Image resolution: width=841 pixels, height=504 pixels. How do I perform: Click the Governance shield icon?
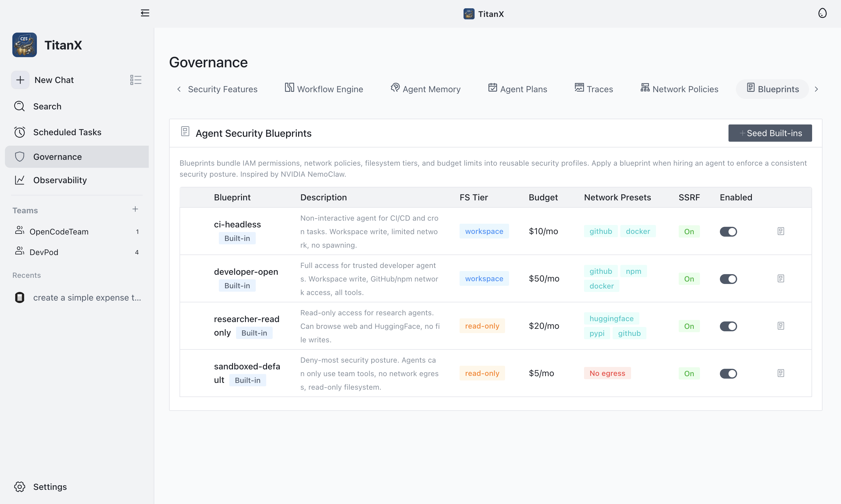20,156
